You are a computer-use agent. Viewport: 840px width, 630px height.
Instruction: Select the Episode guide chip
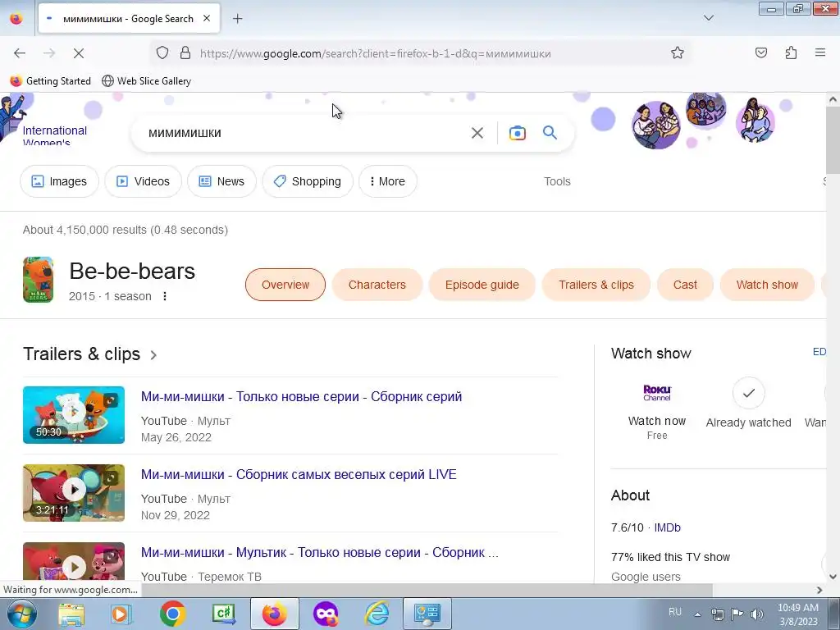coord(482,285)
